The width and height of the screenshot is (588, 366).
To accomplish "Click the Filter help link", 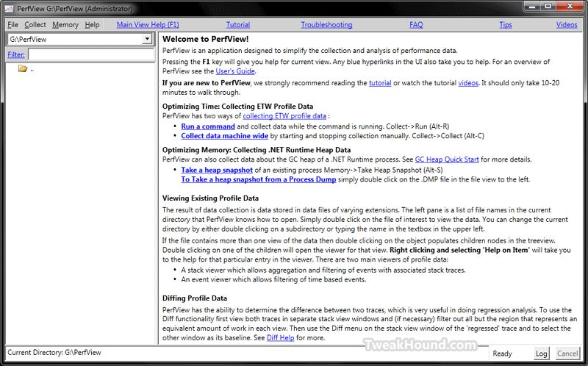I will coord(16,54).
